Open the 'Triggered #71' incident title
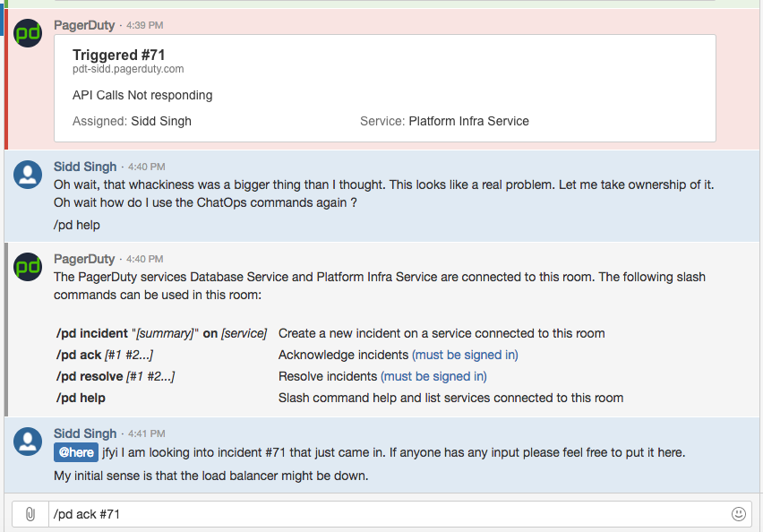 pos(119,55)
